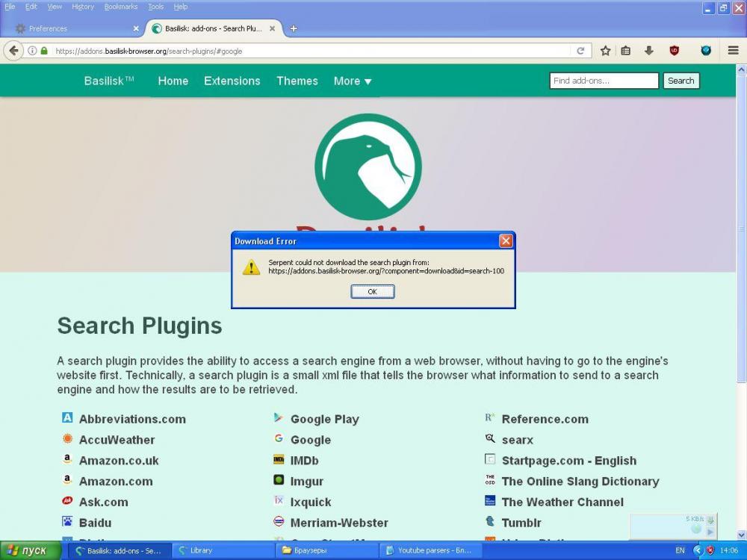Click the Amazon.co.uk icon

pyautogui.click(x=67, y=459)
